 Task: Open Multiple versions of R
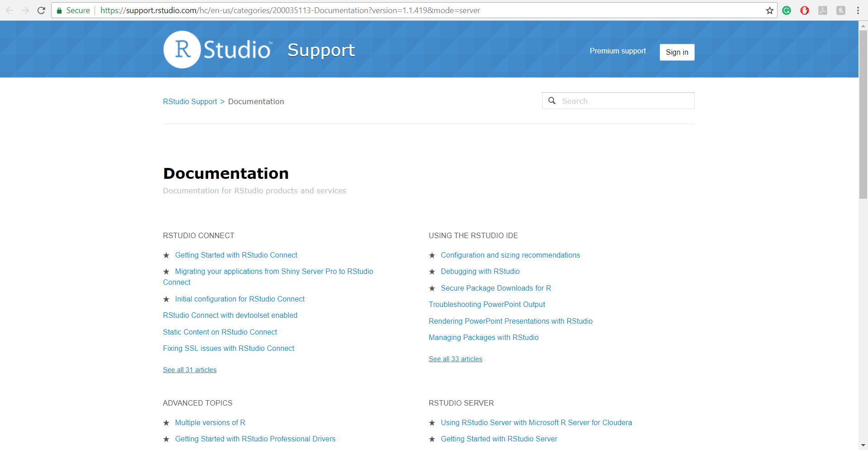pyautogui.click(x=210, y=422)
